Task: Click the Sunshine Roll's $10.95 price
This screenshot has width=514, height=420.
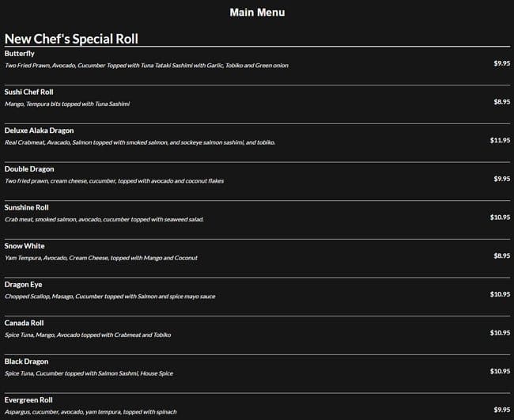Action: 500,217
